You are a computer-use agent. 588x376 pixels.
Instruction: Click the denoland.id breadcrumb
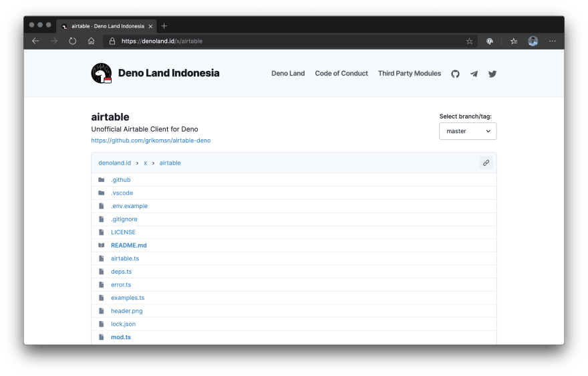(x=115, y=163)
